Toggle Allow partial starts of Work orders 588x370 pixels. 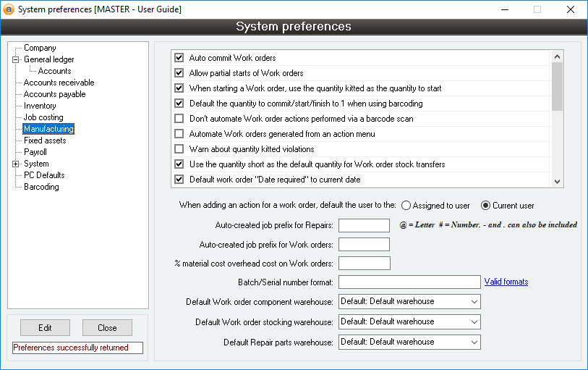(179, 73)
